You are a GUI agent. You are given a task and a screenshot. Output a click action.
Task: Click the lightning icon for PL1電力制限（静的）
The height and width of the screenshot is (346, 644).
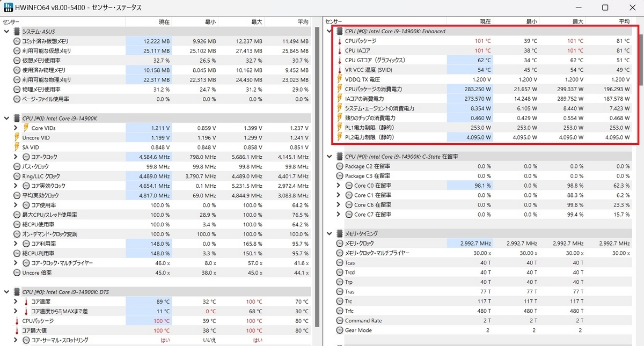tap(340, 128)
